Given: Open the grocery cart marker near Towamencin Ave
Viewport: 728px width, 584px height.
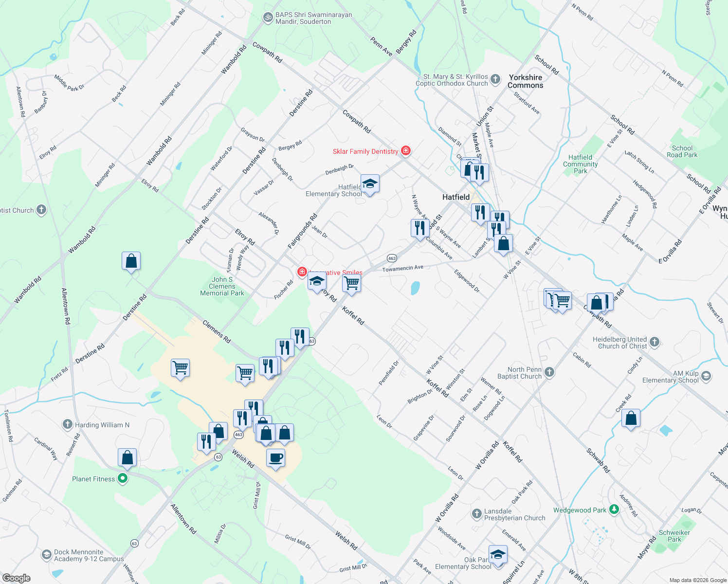Looking at the screenshot, I should [351, 283].
